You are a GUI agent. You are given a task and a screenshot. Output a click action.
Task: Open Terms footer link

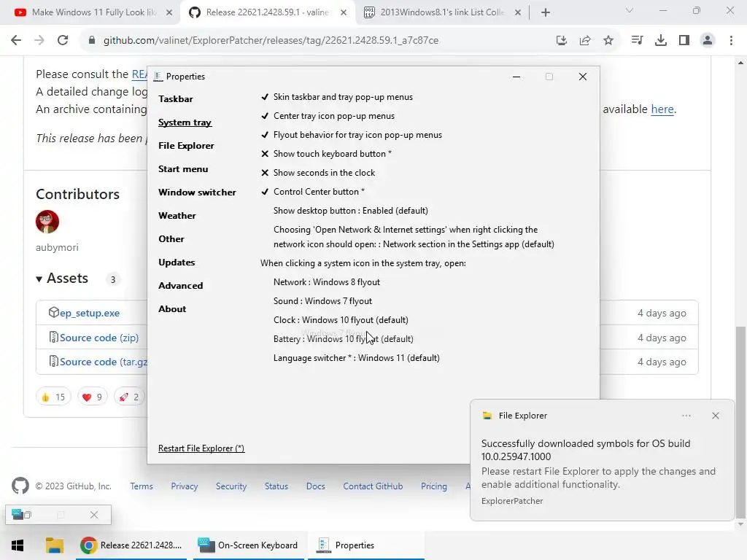pos(142,486)
